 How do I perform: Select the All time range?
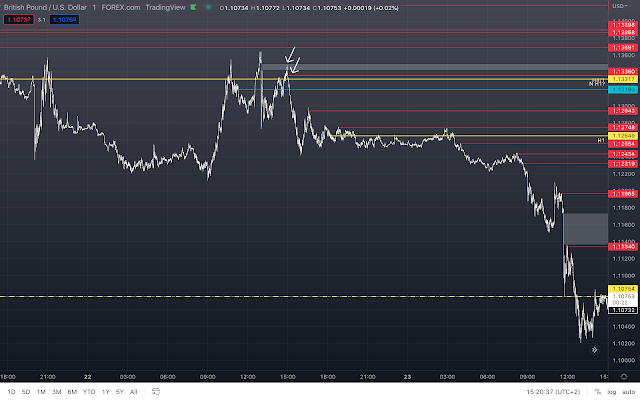[x=133, y=391]
